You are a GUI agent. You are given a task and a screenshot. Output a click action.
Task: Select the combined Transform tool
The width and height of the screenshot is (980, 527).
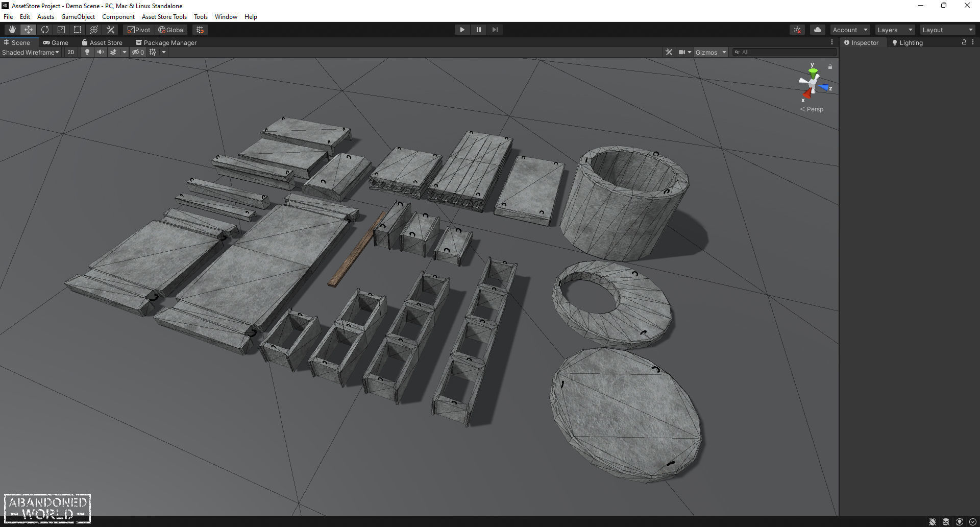coord(94,30)
